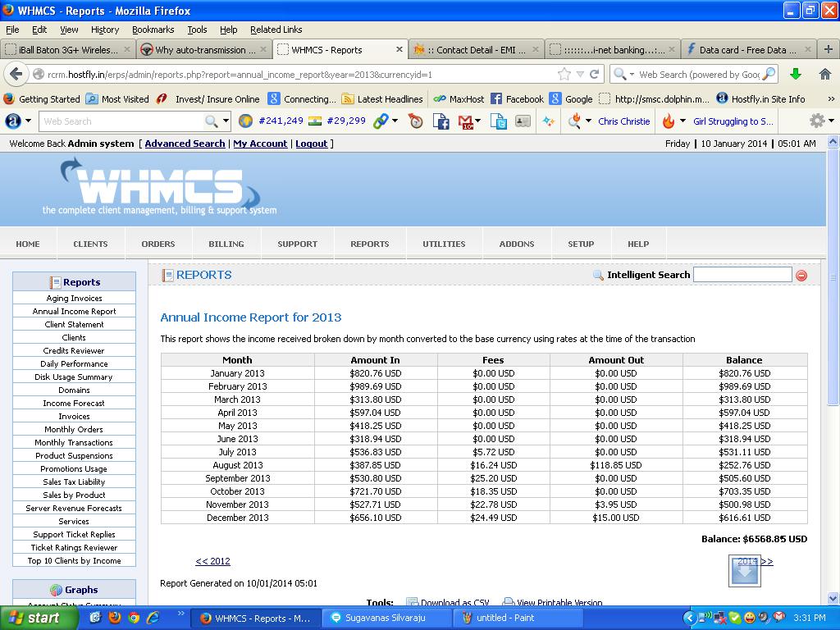Click the floating download arrow image
This screenshot has height=630, width=840.
point(745,572)
